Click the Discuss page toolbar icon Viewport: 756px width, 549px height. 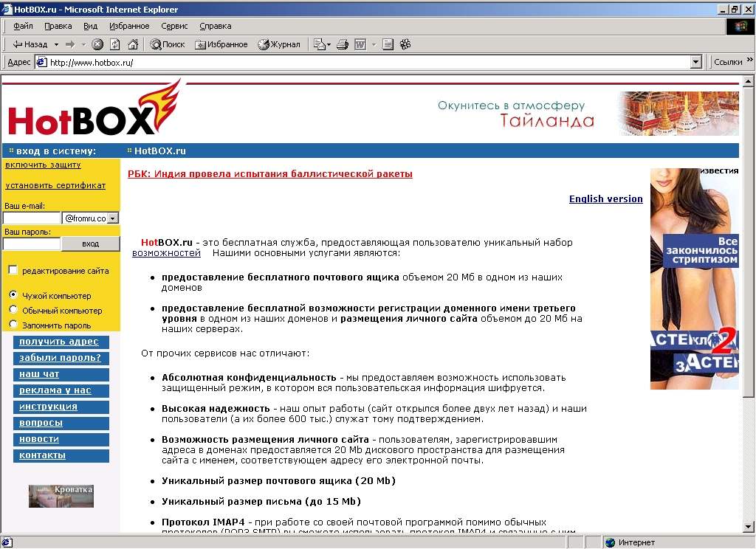point(388,44)
